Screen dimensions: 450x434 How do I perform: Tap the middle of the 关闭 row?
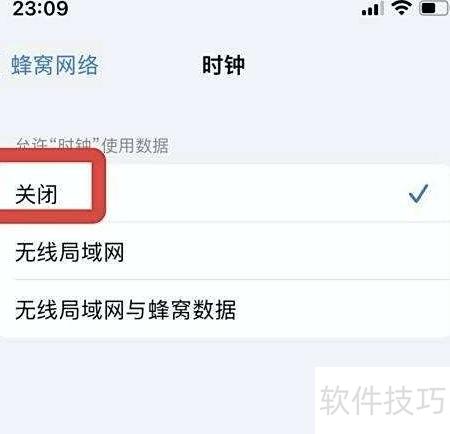point(225,193)
